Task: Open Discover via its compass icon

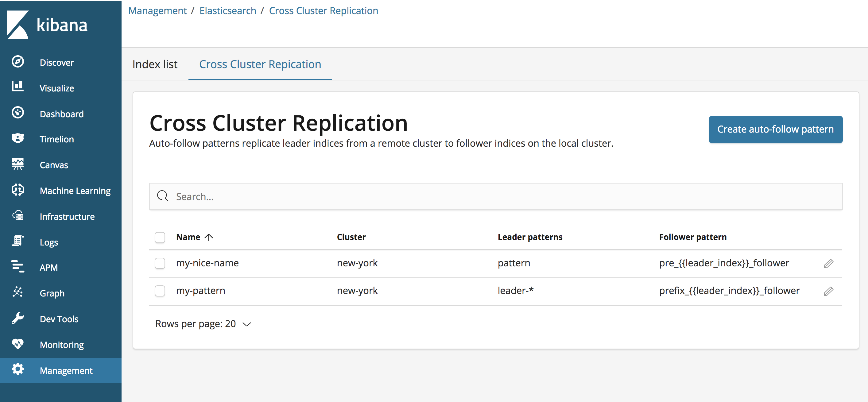Action: click(17, 62)
